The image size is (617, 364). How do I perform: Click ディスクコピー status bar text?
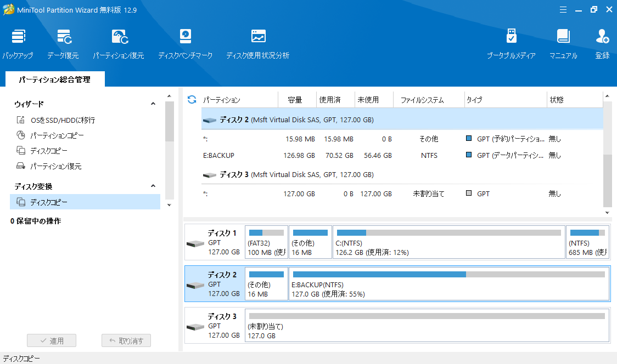(x=21, y=359)
